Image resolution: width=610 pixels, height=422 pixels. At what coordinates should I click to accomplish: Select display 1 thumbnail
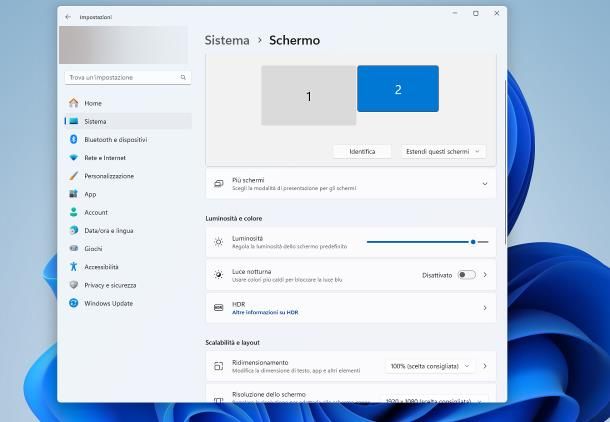click(309, 96)
